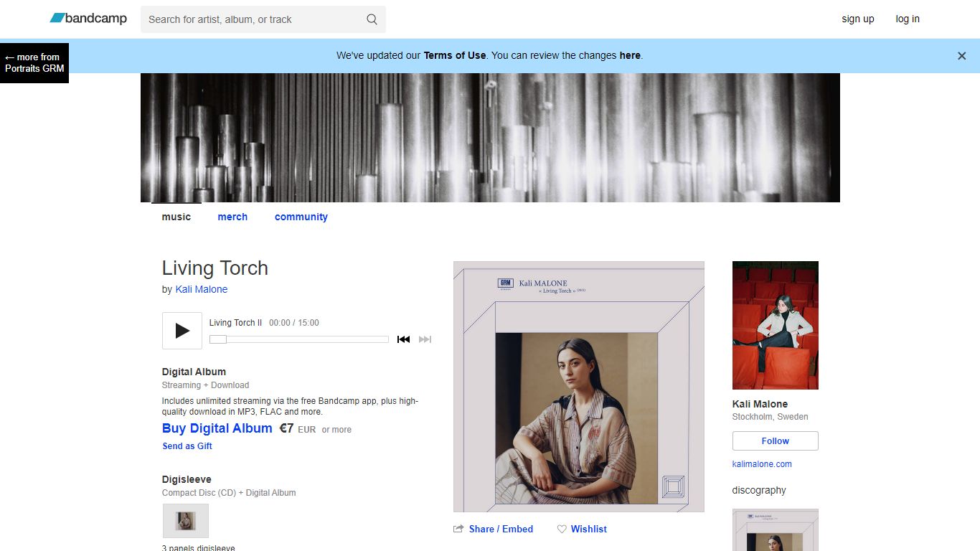Seek using the track progress slider
The width and height of the screenshot is (980, 551).
click(x=299, y=339)
